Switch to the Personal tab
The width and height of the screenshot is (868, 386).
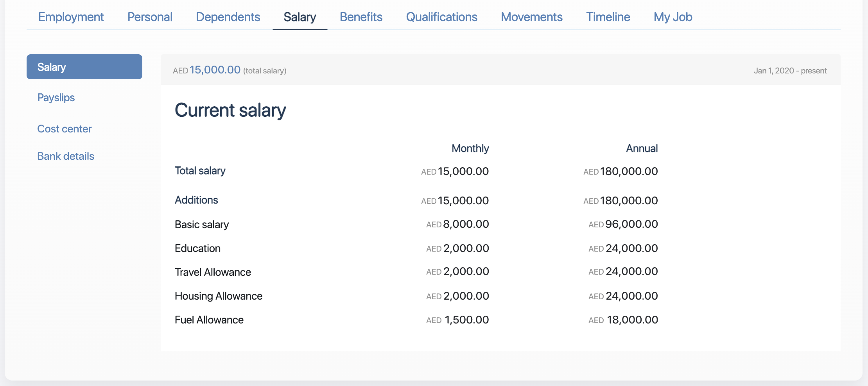click(x=150, y=17)
